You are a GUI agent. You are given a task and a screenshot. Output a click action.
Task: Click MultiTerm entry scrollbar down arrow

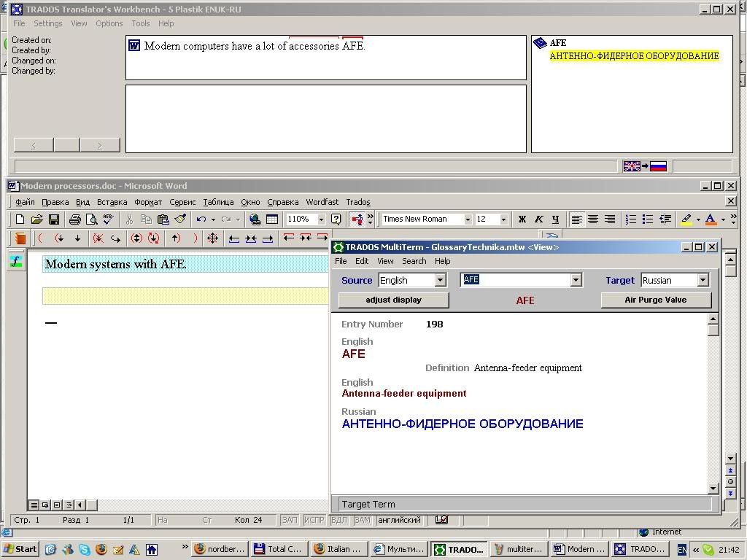[x=713, y=488]
